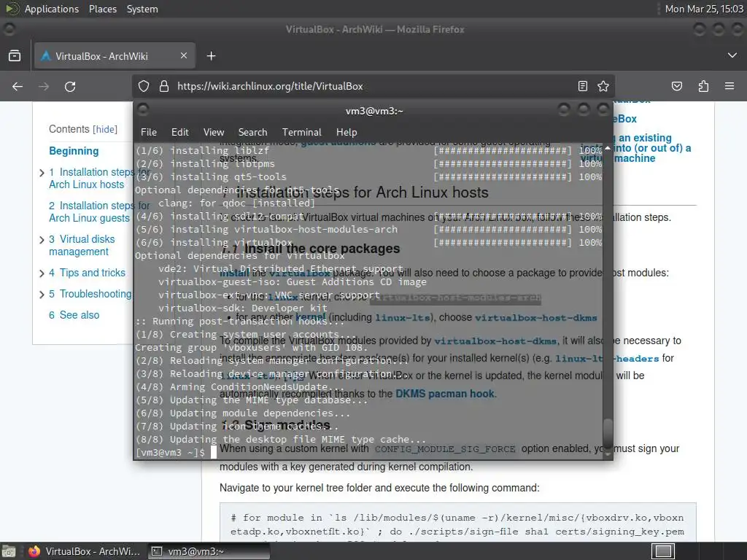Expand section 4 Tips and tricks
Viewport: 747px width, 560px height.
pyautogui.click(x=42, y=273)
